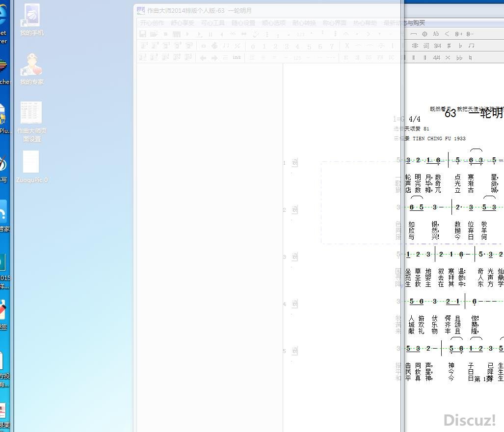Click note number 6 in faded toolbar
The width and height of the screenshot is (504, 432).
tap(320, 47)
